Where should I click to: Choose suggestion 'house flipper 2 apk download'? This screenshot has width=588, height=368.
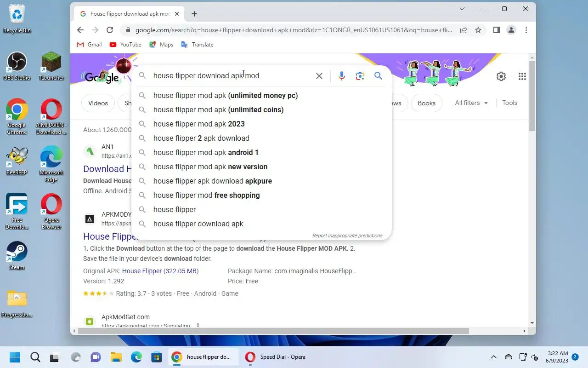(x=261, y=138)
